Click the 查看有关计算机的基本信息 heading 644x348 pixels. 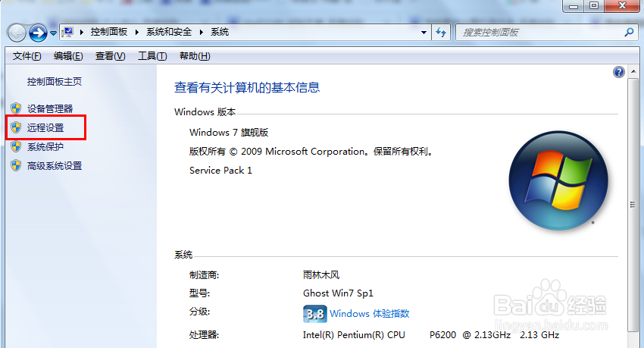247,87
